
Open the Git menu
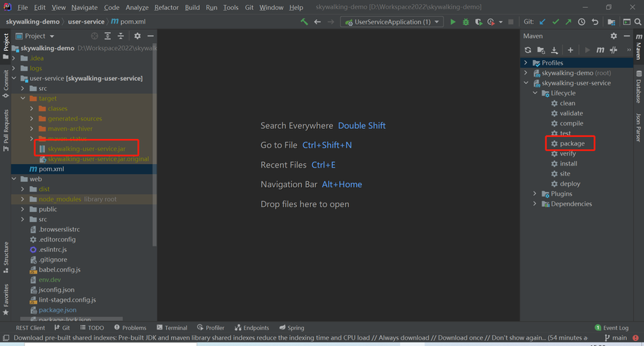[249, 7]
